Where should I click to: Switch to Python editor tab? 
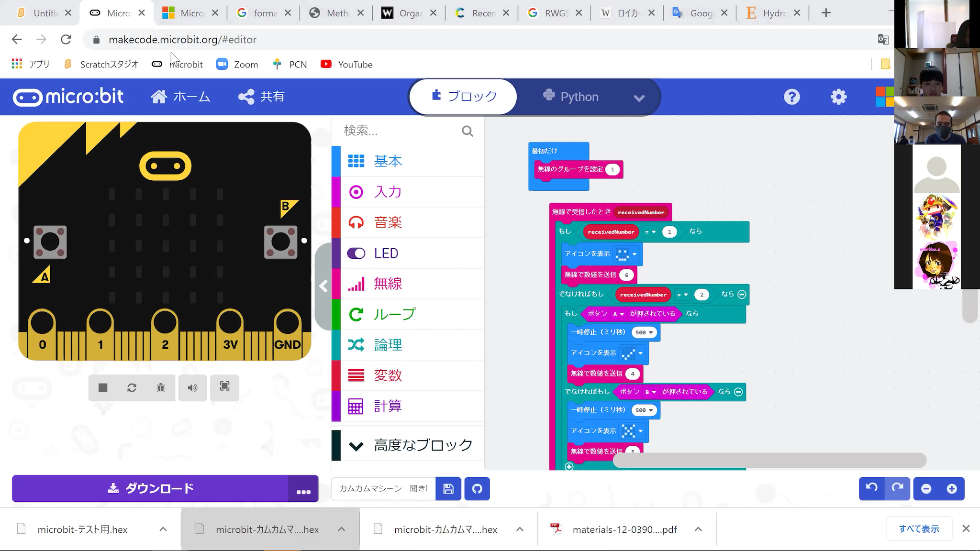[578, 96]
